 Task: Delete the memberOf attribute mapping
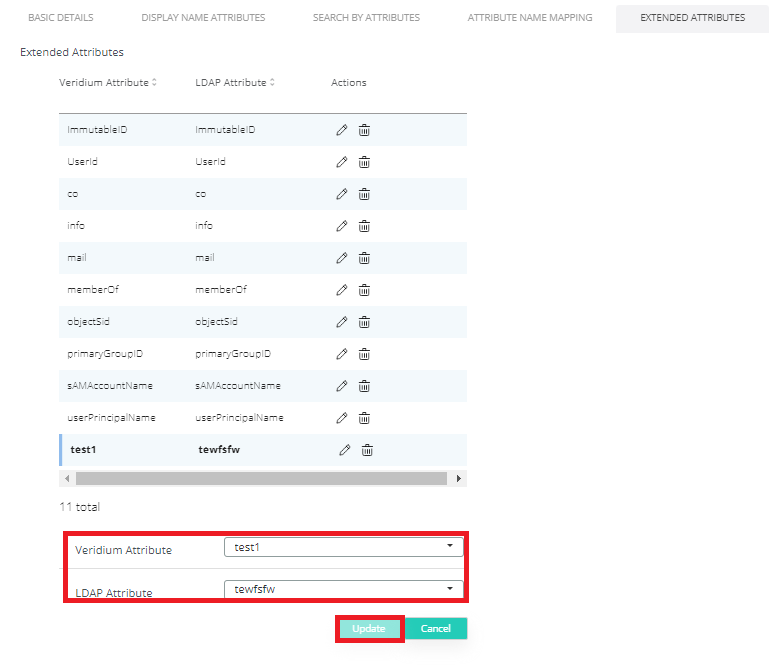coord(364,290)
